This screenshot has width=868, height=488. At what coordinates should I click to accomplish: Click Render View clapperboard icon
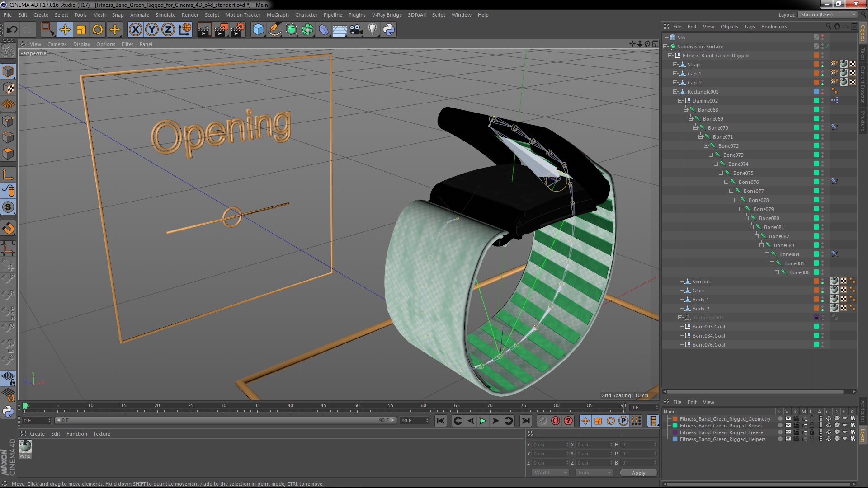pyautogui.click(x=204, y=30)
